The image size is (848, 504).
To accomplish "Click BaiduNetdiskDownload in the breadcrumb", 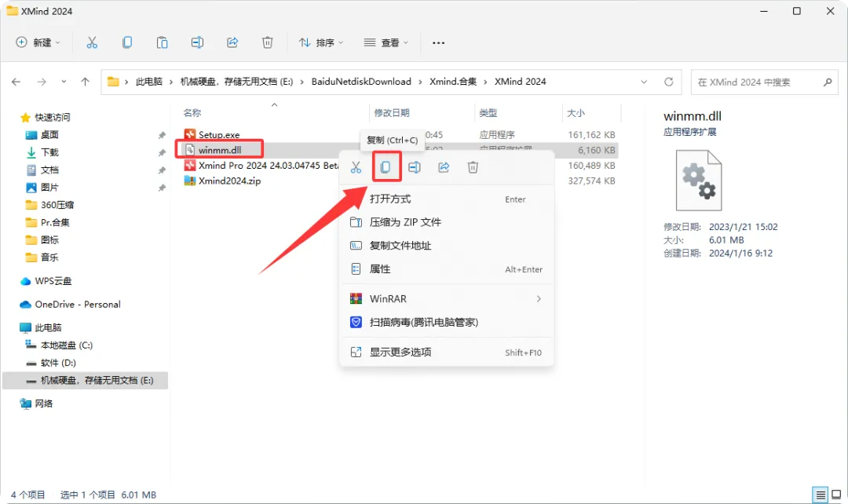I will (361, 82).
